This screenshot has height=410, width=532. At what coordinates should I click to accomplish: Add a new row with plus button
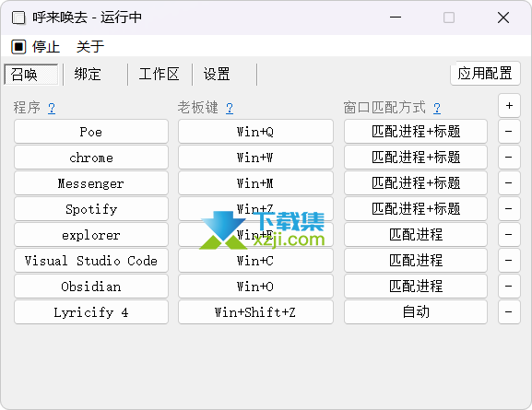pos(509,105)
